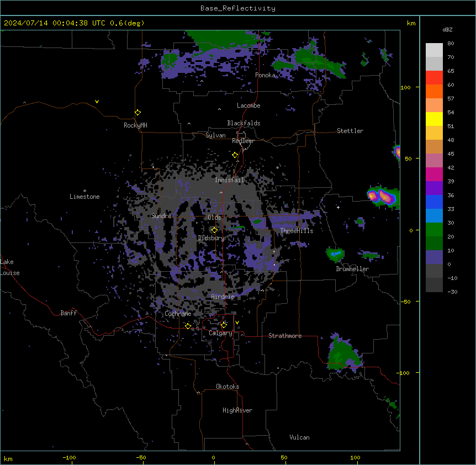Click the yellow V marker northwest of RockyMH
Image resolution: width=476 pixels, height=465 pixels.
(97, 102)
